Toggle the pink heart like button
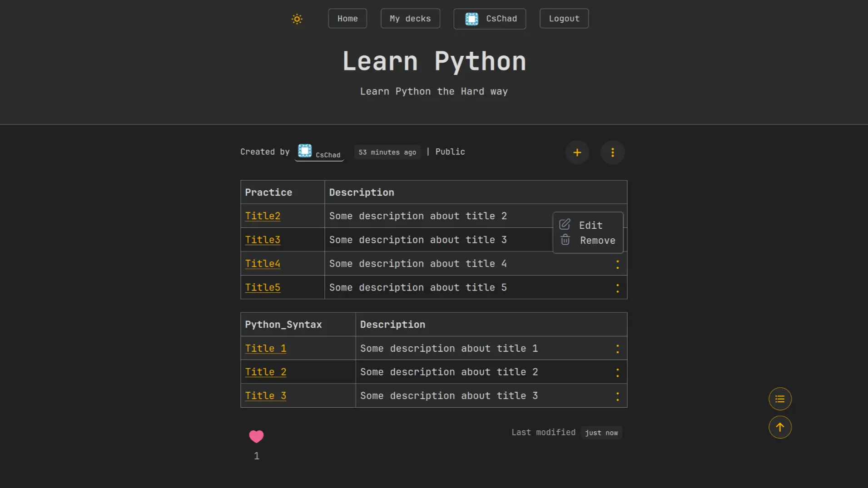Viewport: 868px width, 488px height. point(256,436)
